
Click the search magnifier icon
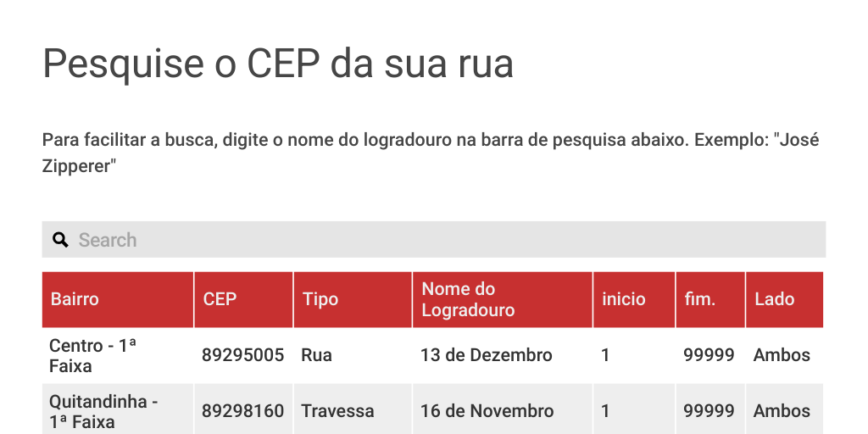(x=60, y=240)
